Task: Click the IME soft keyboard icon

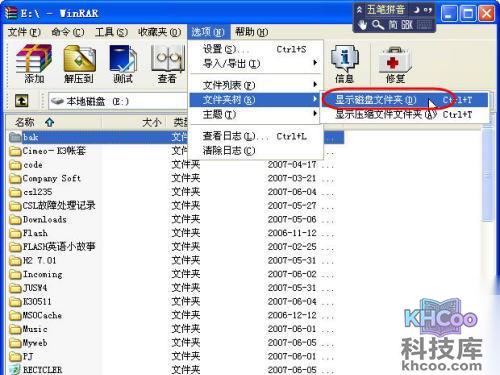Action: pos(424,25)
